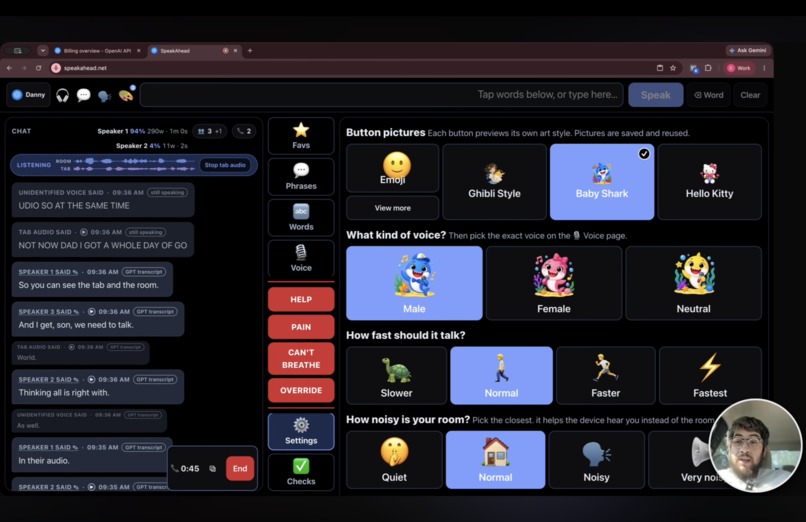Click Stop tab audio button

[x=225, y=165]
